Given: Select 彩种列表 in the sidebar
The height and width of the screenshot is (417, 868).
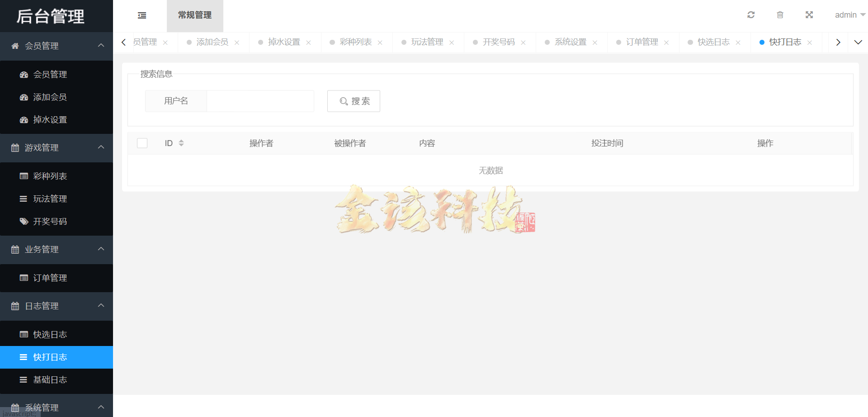Looking at the screenshot, I should tap(50, 176).
